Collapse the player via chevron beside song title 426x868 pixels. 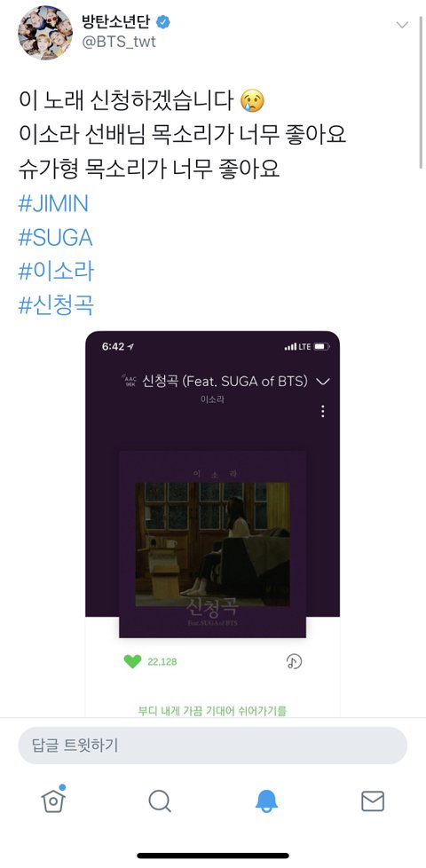click(322, 382)
